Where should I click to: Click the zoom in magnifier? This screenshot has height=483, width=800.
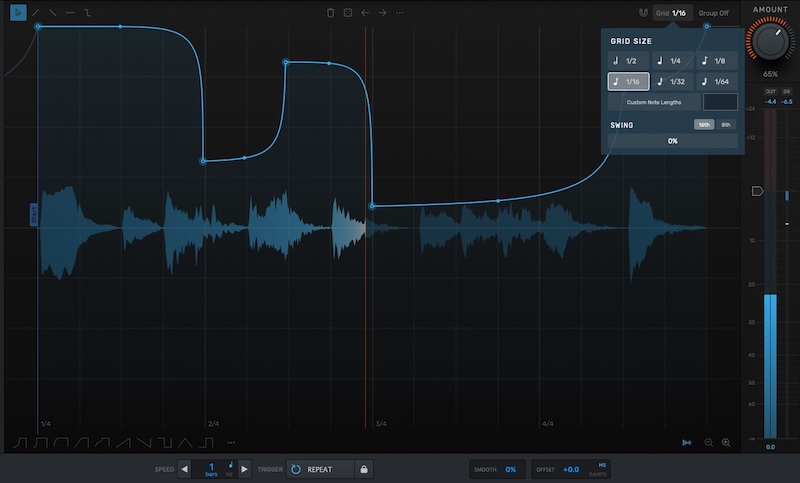point(726,442)
